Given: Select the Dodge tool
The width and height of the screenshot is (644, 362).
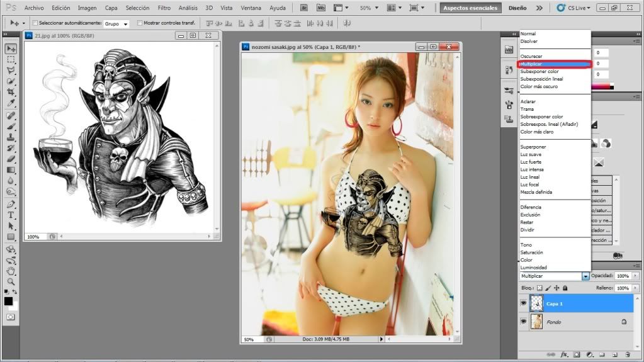Looking at the screenshot, I should (11, 191).
